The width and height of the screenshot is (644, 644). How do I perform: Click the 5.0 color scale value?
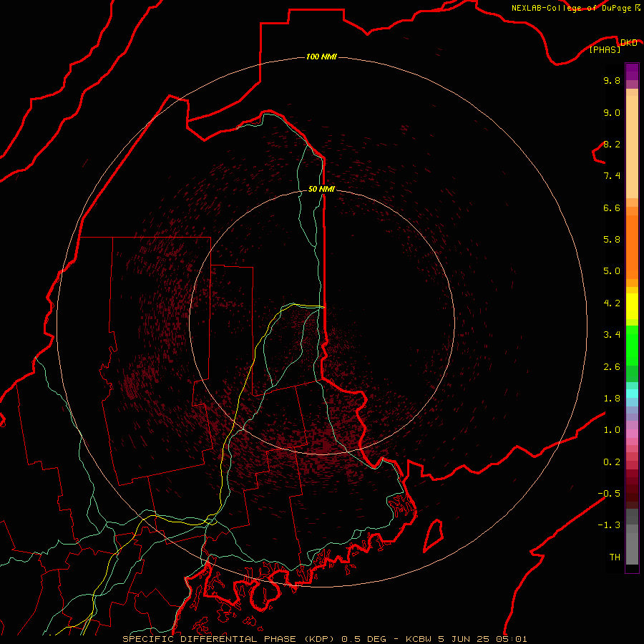point(612,271)
